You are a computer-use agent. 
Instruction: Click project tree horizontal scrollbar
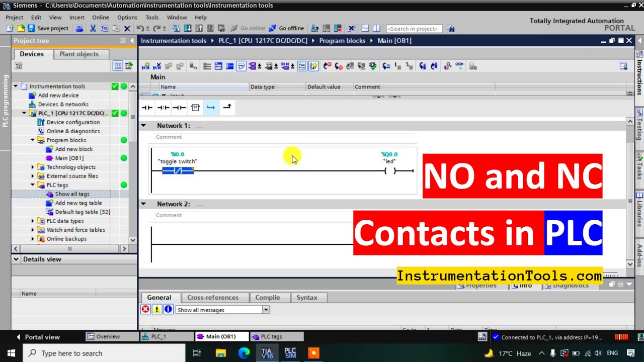pyautogui.click(x=69, y=248)
